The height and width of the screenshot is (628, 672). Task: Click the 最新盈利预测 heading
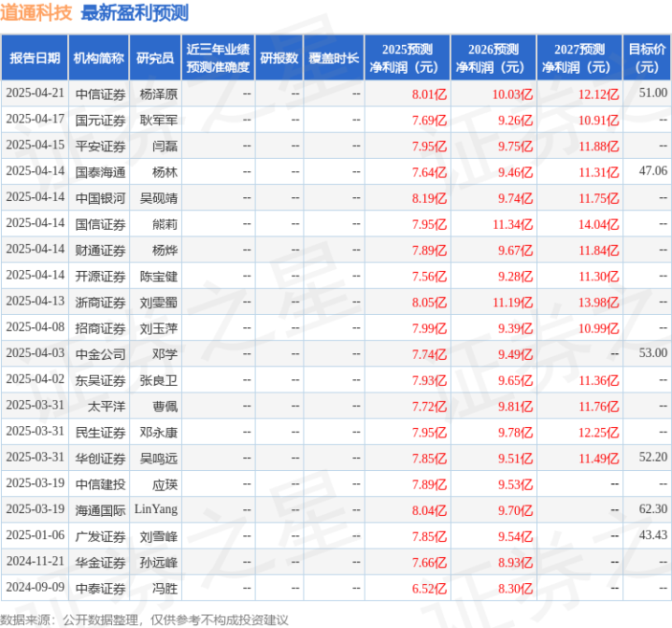(x=135, y=13)
